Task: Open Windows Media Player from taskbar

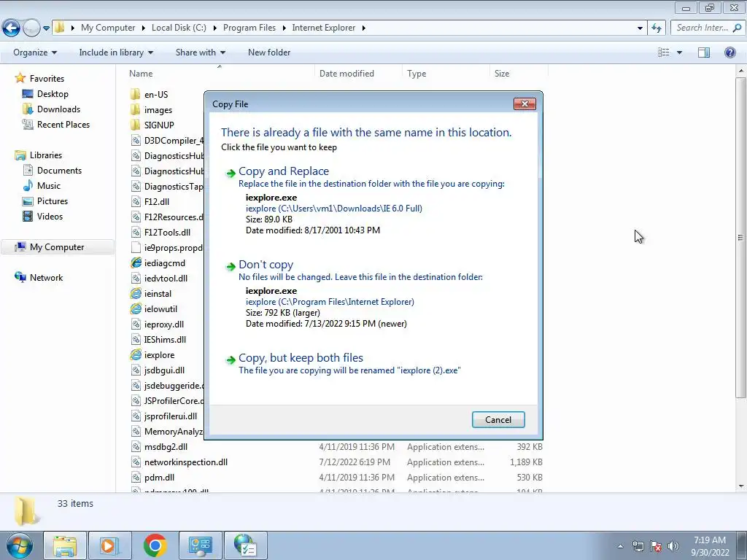Action: (109, 545)
